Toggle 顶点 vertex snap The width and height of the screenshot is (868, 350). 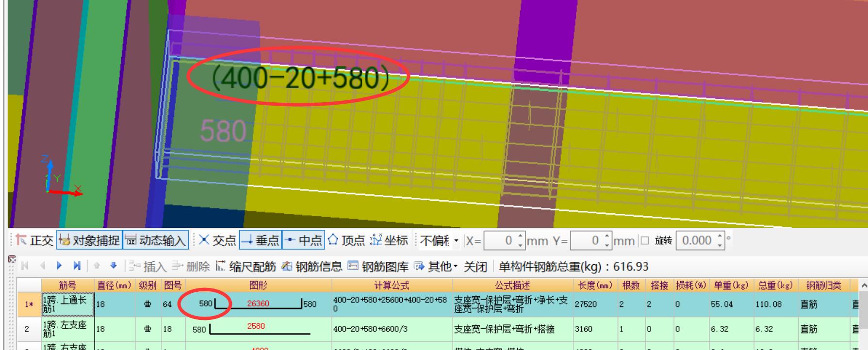pos(346,240)
